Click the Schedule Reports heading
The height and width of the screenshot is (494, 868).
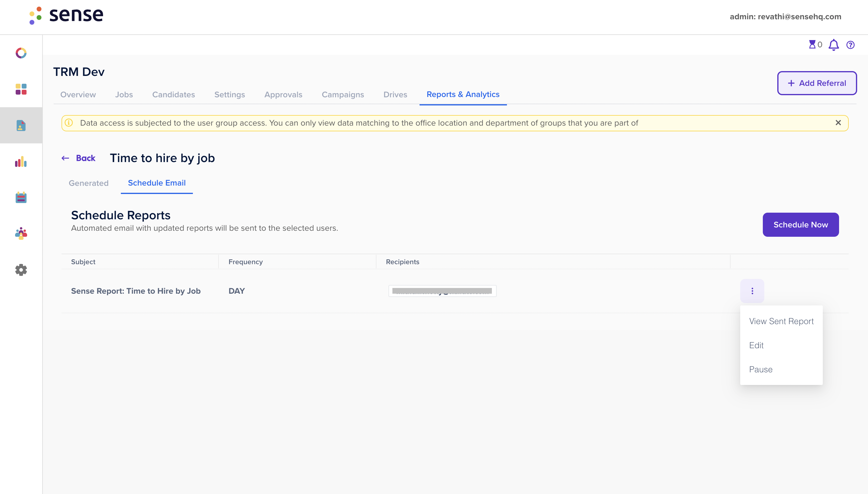pyautogui.click(x=121, y=215)
